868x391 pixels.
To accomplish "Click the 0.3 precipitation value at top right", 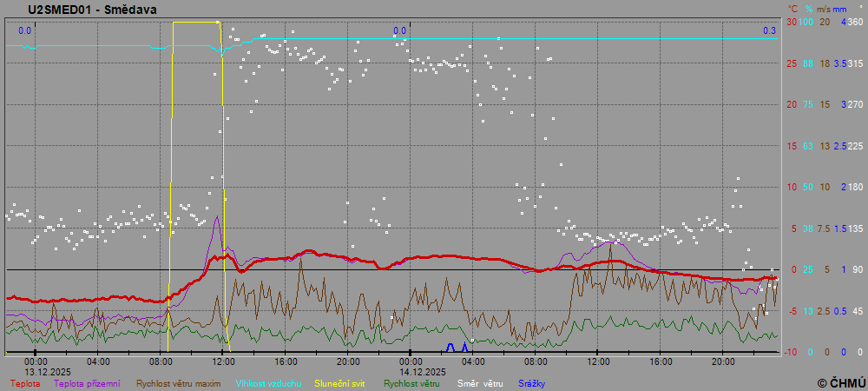I will [769, 31].
